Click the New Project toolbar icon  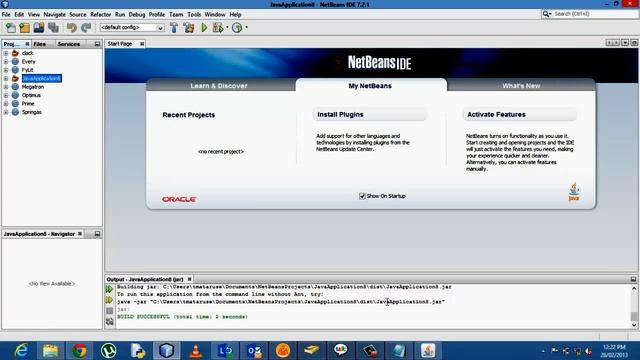[24, 27]
